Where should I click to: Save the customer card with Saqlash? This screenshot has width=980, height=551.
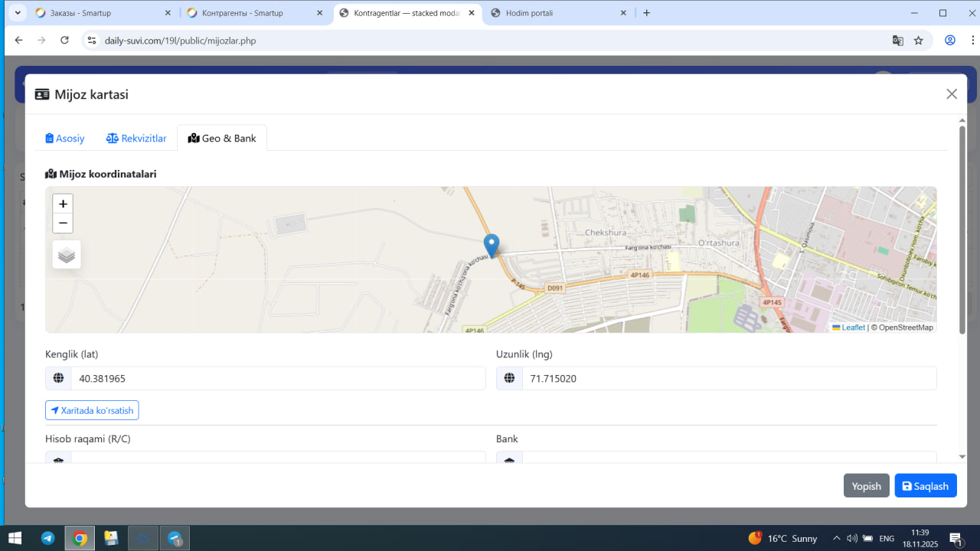[x=926, y=486]
